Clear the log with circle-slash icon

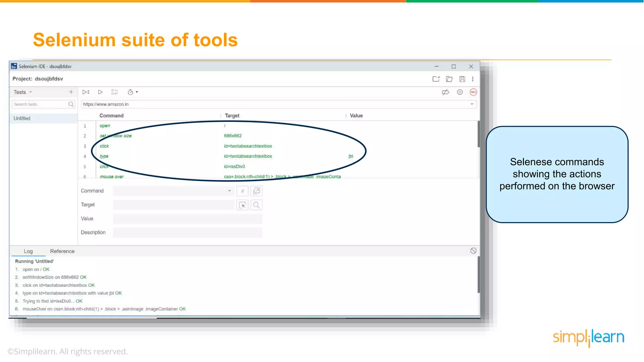pyautogui.click(x=473, y=251)
